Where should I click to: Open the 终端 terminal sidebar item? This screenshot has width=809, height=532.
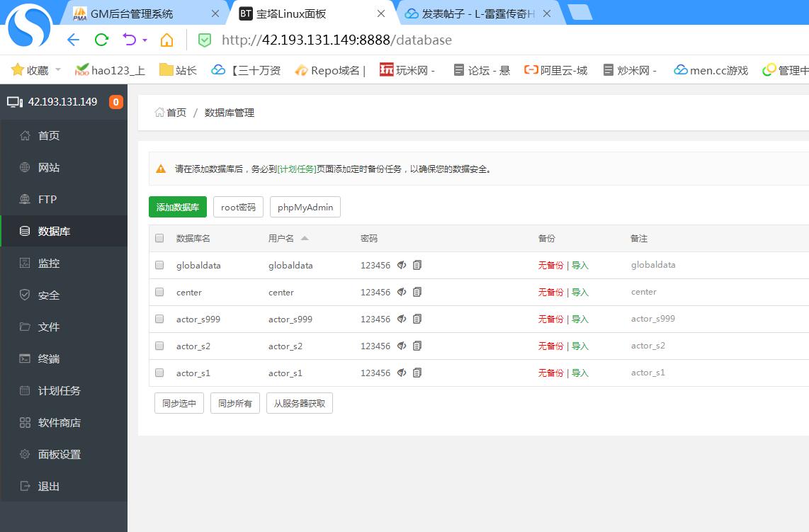point(48,358)
